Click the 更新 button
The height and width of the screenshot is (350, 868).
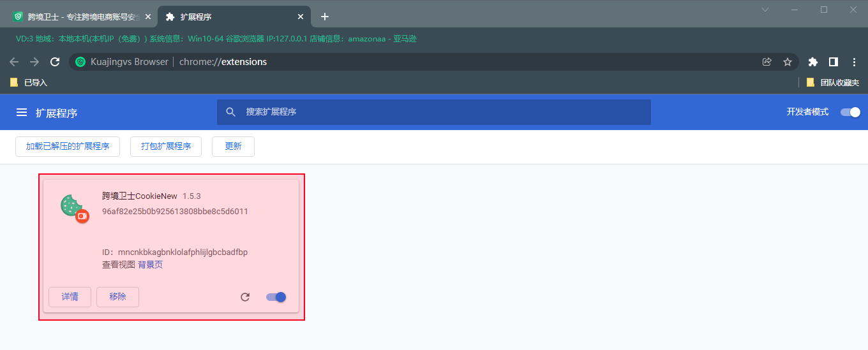point(233,146)
